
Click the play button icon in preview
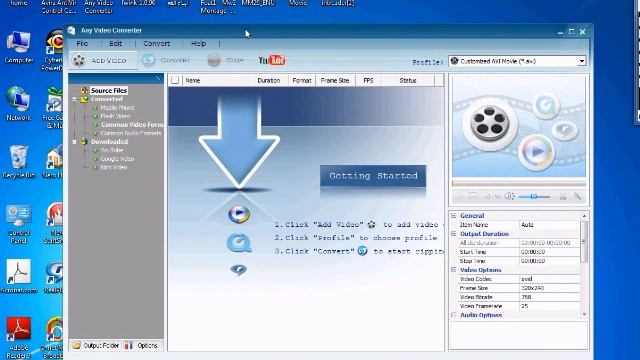(536, 151)
